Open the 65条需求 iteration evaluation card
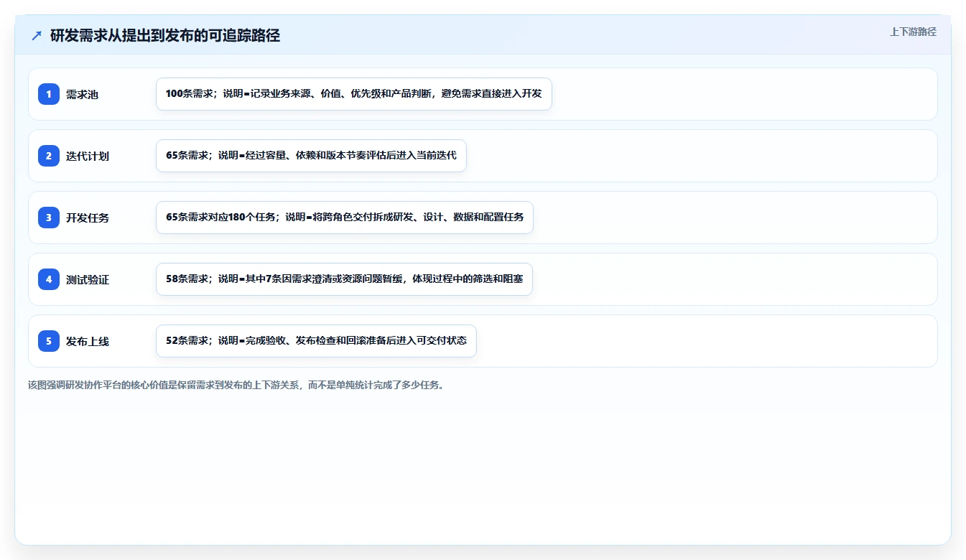 [x=311, y=156]
